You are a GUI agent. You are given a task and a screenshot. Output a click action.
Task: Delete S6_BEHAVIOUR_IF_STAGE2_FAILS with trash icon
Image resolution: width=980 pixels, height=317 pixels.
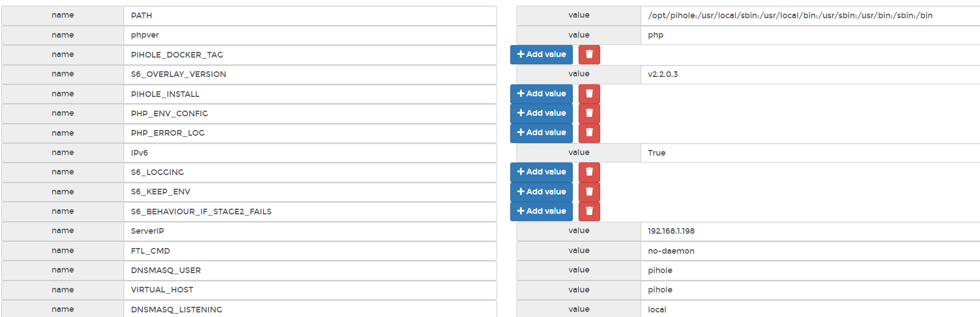click(x=589, y=212)
